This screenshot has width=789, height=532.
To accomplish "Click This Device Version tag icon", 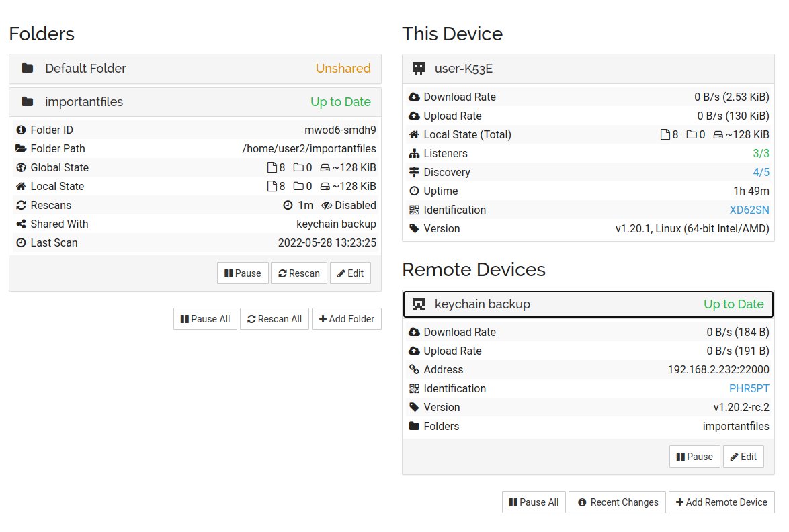I will (x=414, y=228).
